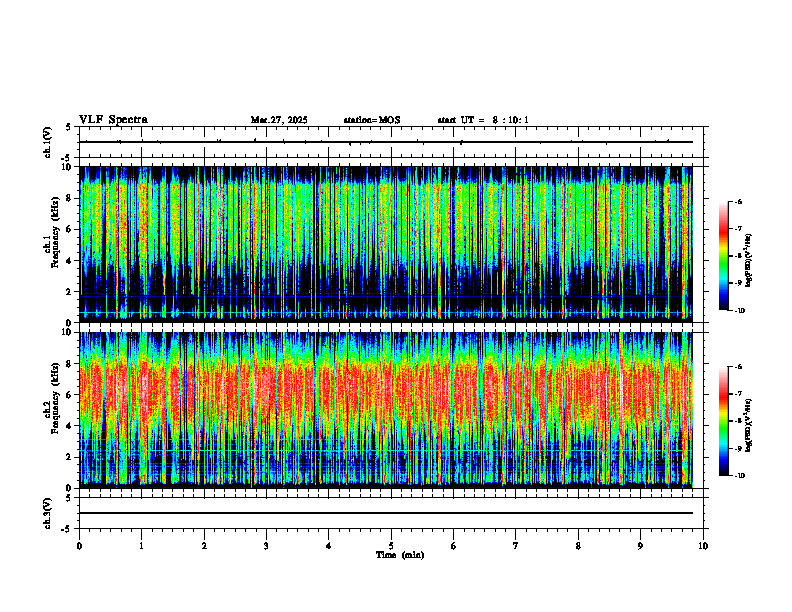Image resolution: width=792 pixels, height=612 pixels.
Task: Click time axis tick label "6"
Action: click(x=454, y=546)
